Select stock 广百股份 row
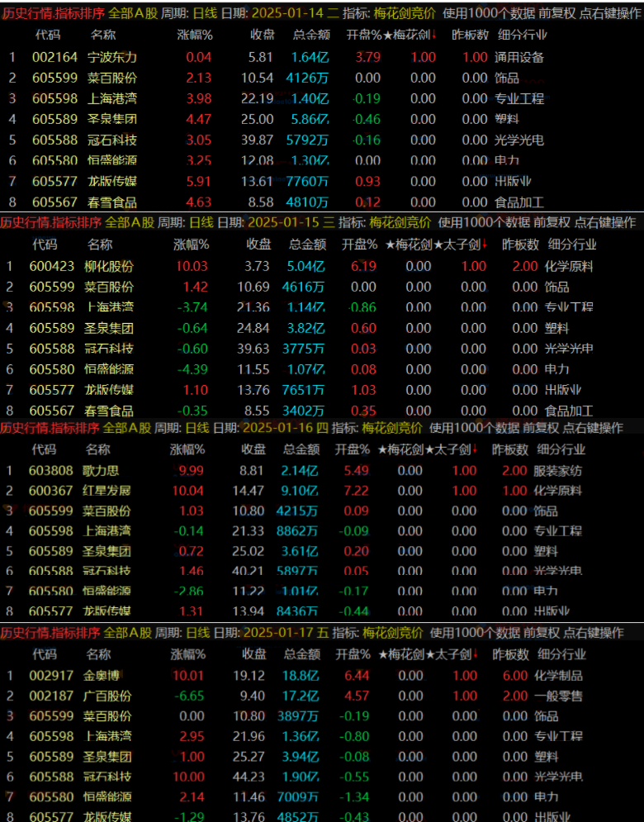644x822 pixels. pos(322,696)
